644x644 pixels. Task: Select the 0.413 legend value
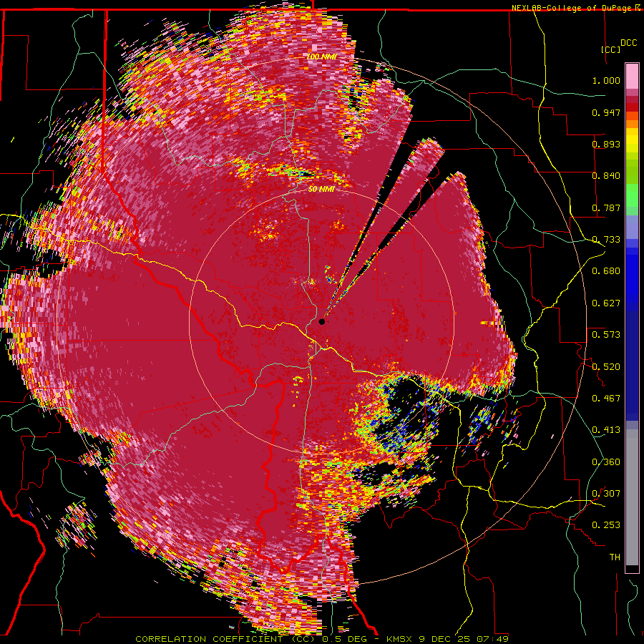click(x=606, y=430)
